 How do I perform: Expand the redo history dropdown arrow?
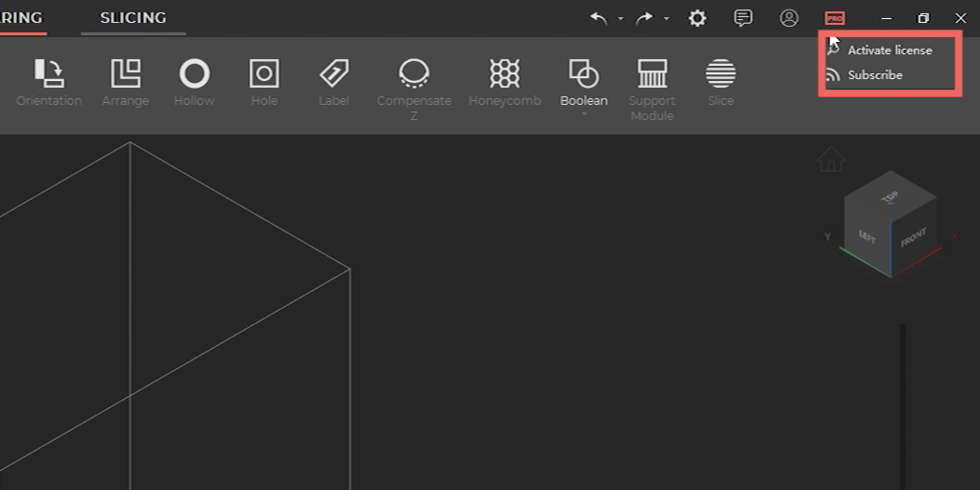pos(666,19)
